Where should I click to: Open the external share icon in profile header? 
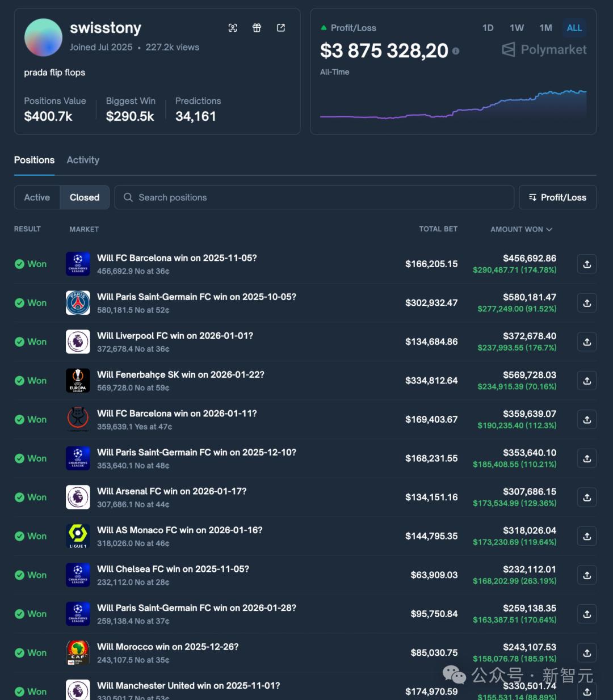(281, 28)
